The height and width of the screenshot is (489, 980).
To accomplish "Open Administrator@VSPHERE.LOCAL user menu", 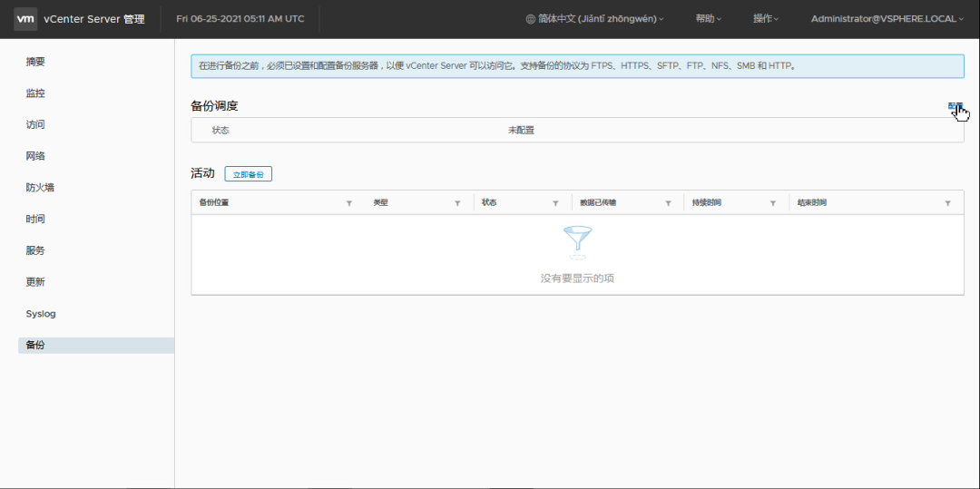I will click(x=887, y=19).
